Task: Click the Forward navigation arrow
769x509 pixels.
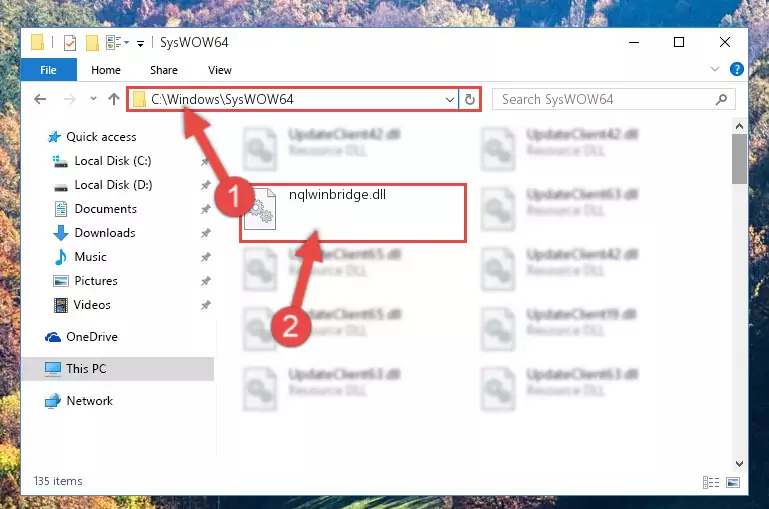Action: tap(70, 99)
